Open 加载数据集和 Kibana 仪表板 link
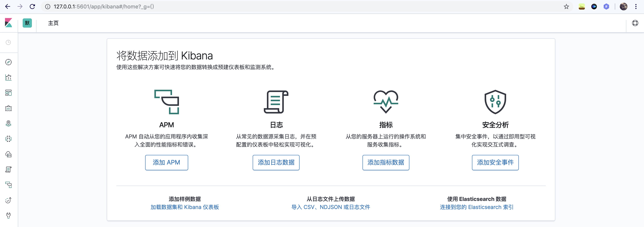644x227 pixels. (x=185, y=207)
